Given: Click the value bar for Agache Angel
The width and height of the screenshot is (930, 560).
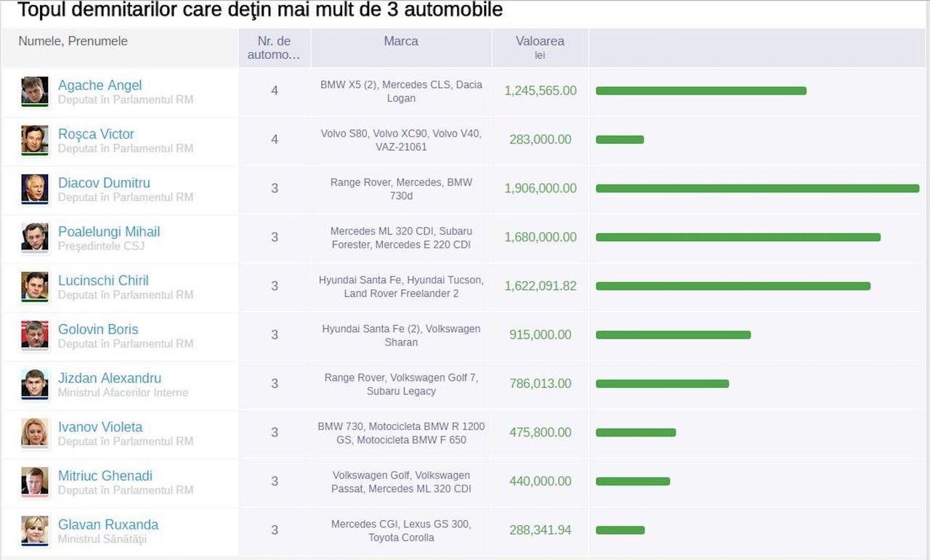Looking at the screenshot, I should (x=701, y=91).
